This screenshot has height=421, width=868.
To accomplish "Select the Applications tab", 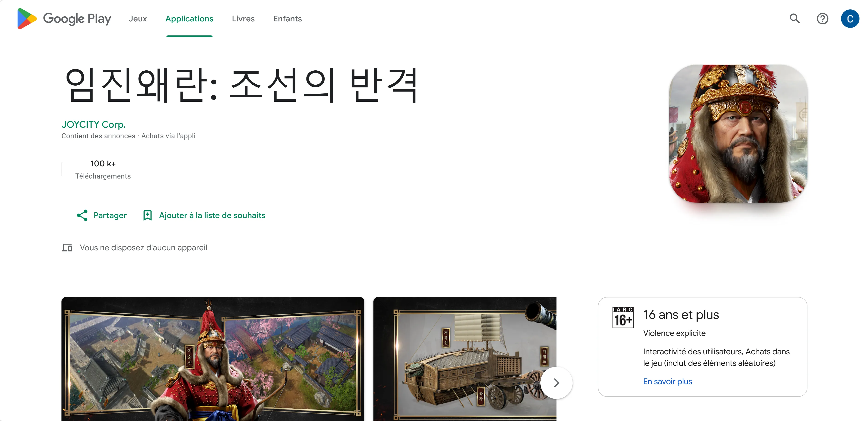I will [x=189, y=19].
